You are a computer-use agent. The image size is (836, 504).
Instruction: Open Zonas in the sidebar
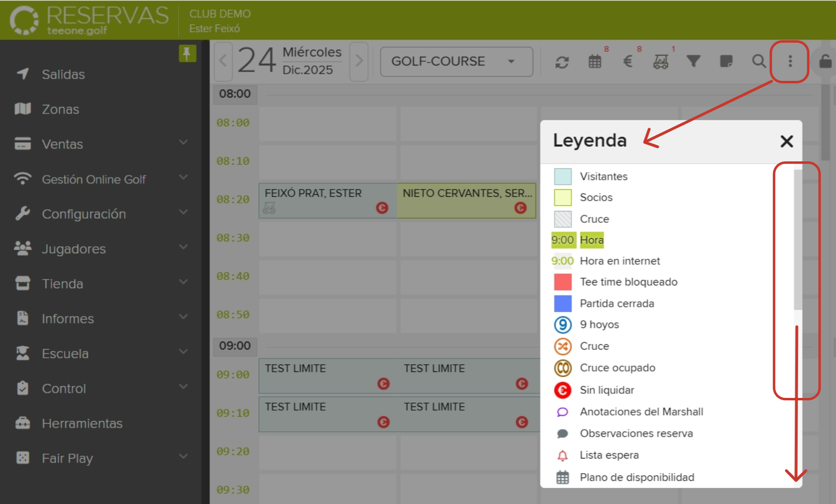click(x=60, y=109)
